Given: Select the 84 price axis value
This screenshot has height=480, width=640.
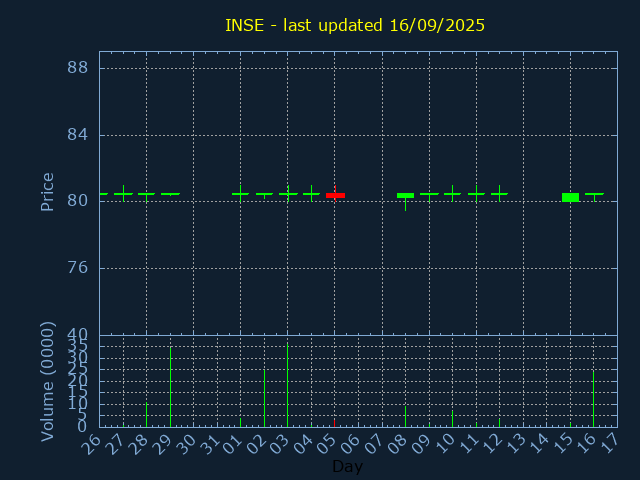Looking at the screenshot, I should click(x=78, y=134).
